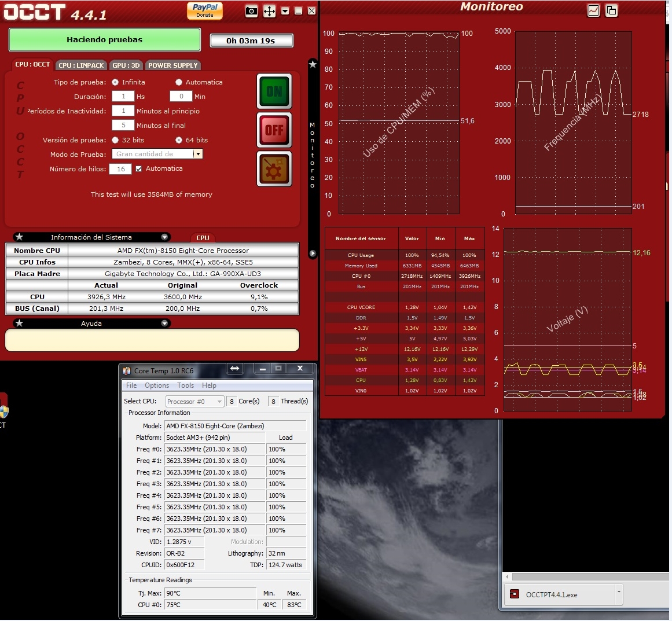Open the GPU : 3D tab
Image resolution: width=672 pixels, height=621 pixels.
(x=126, y=65)
